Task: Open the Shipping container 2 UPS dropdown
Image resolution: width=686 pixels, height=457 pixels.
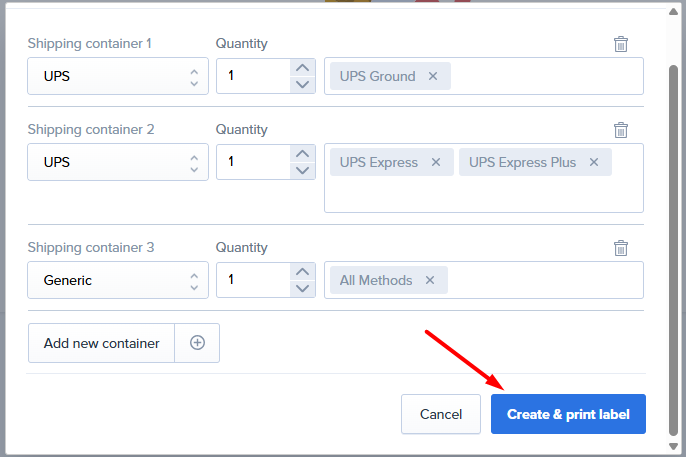Action: pos(118,162)
